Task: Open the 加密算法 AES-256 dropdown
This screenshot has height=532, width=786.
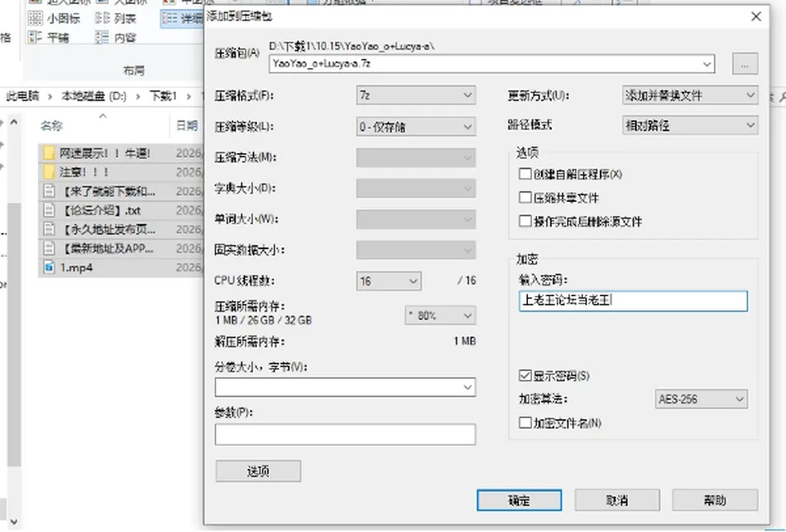Action: click(701, 399)
